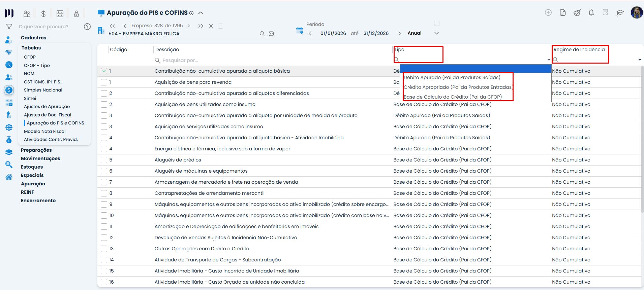Open notifications bell icon
The image size is (644, 290).
coord(591,12)
